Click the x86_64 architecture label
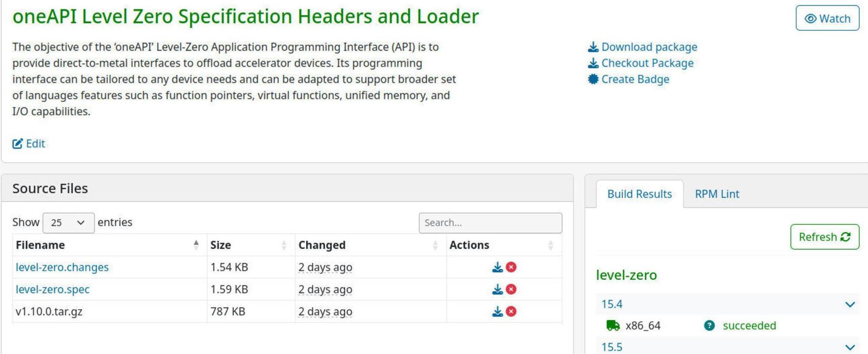868x354 pixels. click(643, 326)
